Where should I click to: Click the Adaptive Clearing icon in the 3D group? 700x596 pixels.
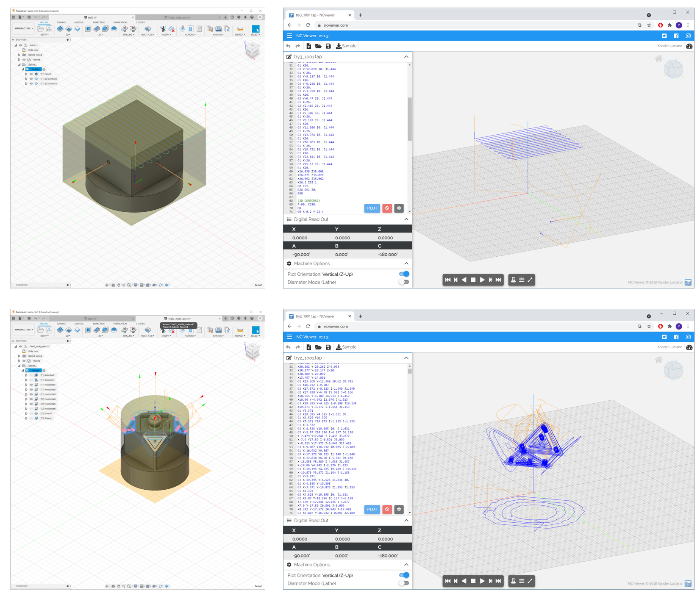pyautogui.click(x=87, y=29)
